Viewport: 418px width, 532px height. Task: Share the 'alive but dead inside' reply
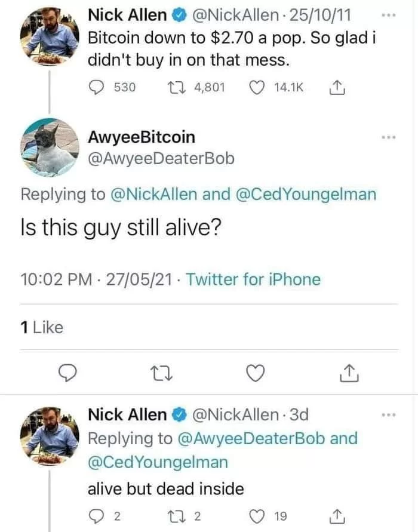337,516
